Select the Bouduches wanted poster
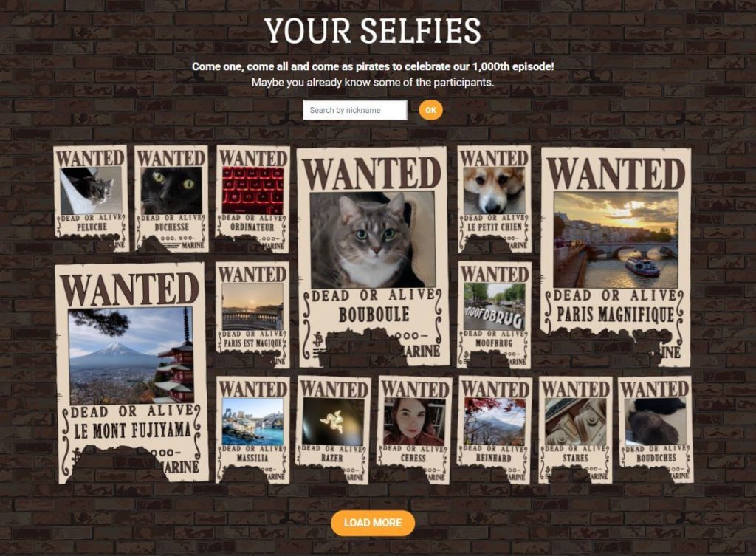756x556 pixels. click(656, 430)
